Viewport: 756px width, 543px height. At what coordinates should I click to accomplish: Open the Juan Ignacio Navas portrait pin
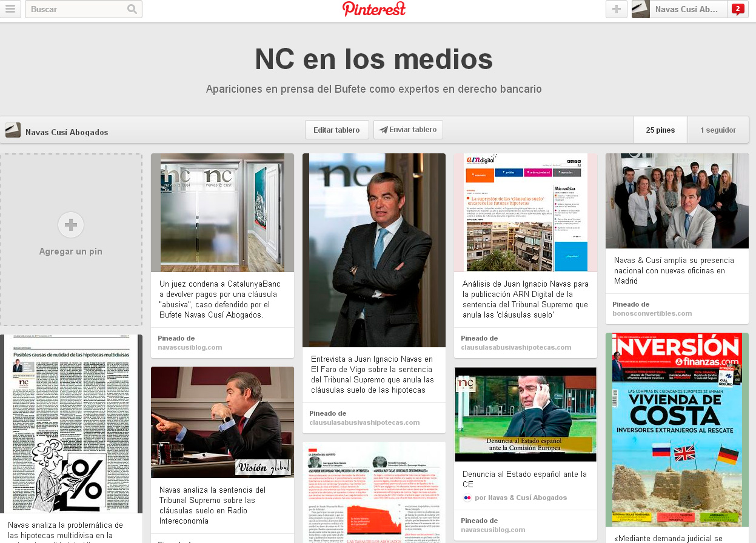pyautogui.click(x=374, y=250)
